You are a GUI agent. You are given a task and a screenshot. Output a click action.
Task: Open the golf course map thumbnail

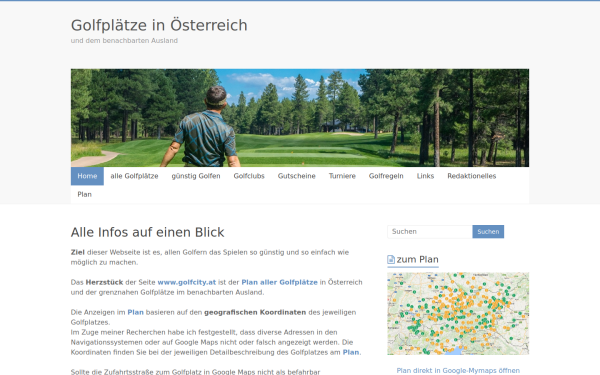(x=458, y=313)
